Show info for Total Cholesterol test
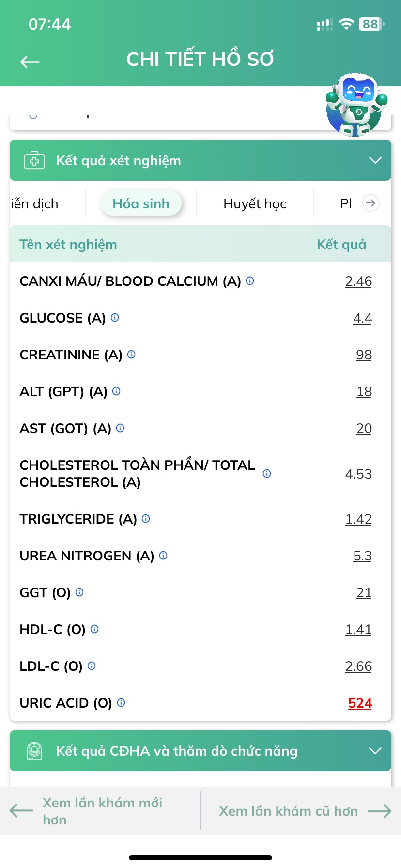This screenshot has height=868, width=401. click(267, 474)
